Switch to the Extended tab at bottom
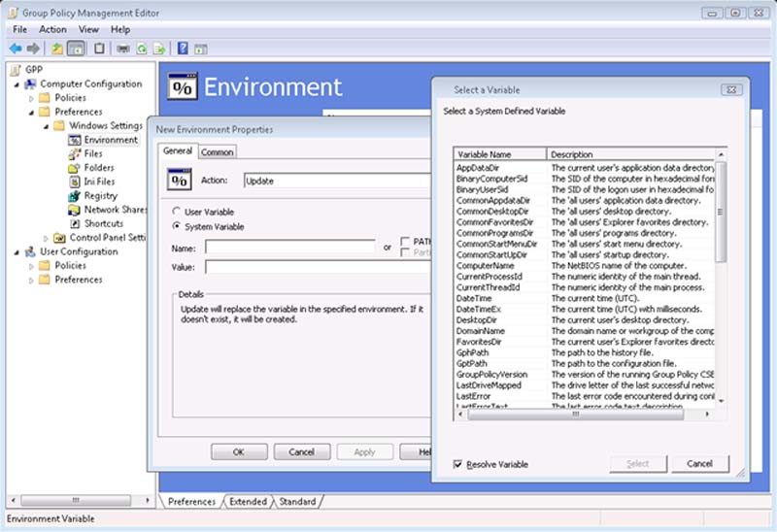This screenshot has height=532, width=777. (x=248, y=501)
